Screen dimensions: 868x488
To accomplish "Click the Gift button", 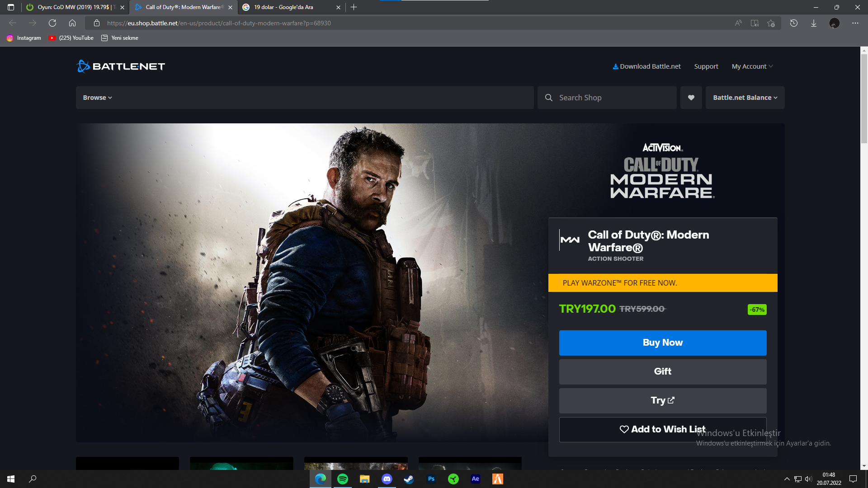I will pos(662,371).
